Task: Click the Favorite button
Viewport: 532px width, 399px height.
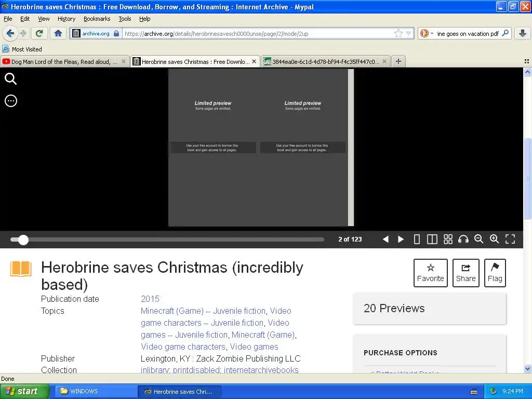Action: [x=431, y=273]
